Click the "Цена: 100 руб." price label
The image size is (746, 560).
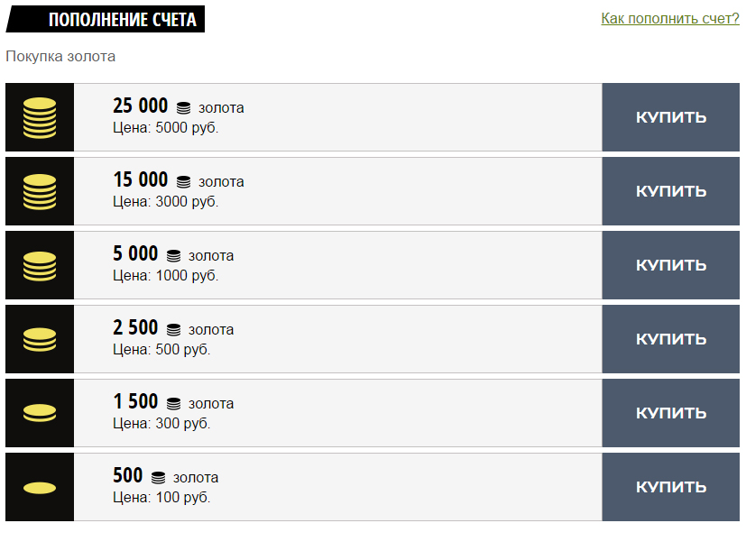tap(161, 497)
